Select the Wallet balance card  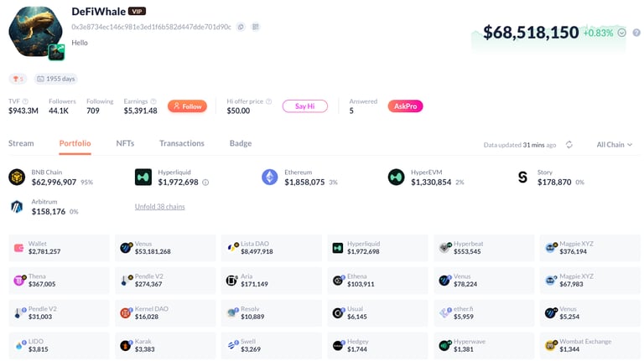pyautogui.click(x=59, y=247)
